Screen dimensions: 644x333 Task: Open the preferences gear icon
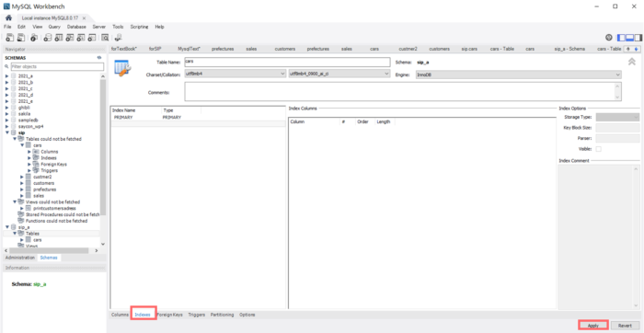click(x=609, y=38)
